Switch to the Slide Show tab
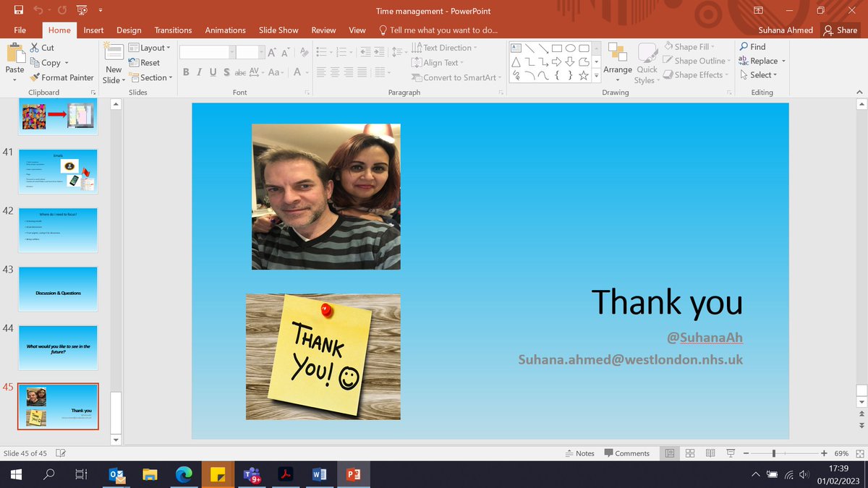The height and width of the screenshot is (488, 868). 278,30
